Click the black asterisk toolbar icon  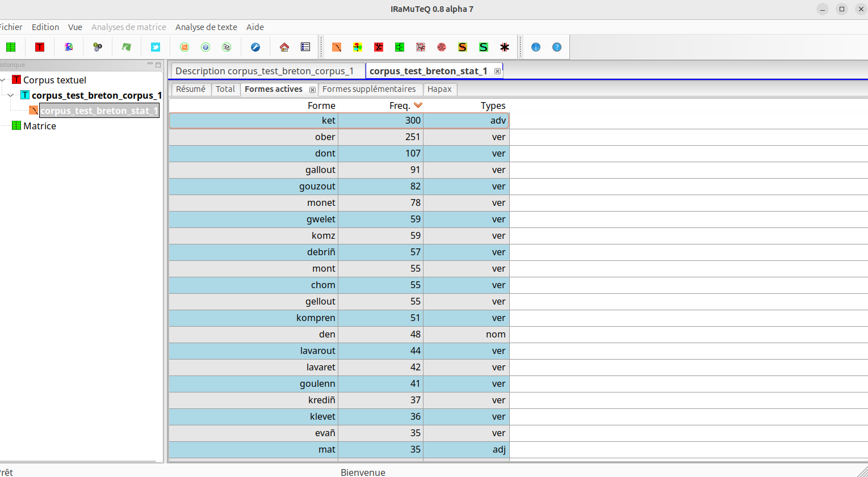point(505,47)
